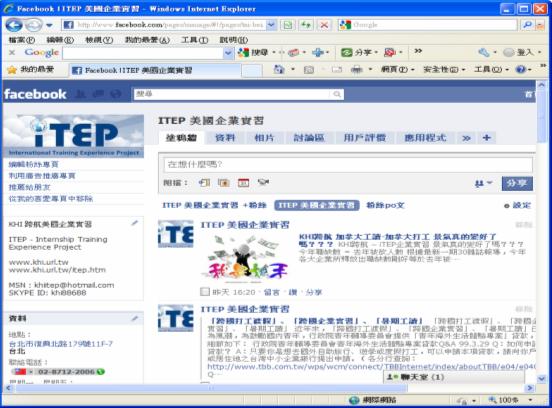Attach an event using the calendar icon

243,182
